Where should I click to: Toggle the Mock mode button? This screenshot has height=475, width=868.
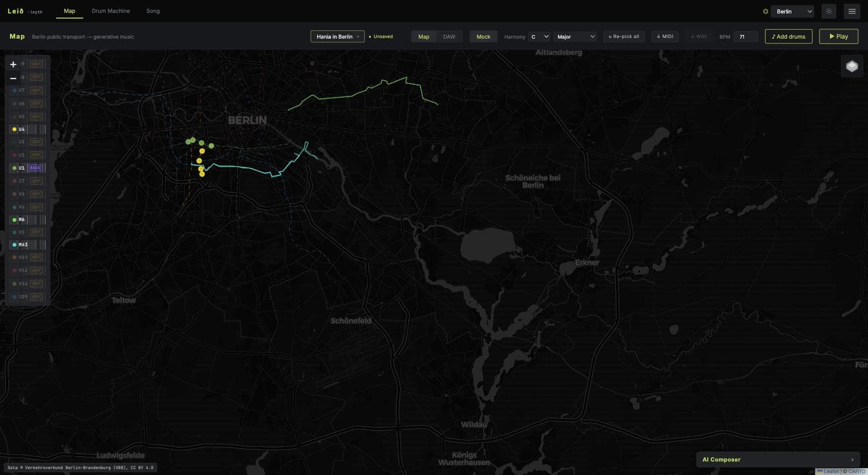coord(483,36)
